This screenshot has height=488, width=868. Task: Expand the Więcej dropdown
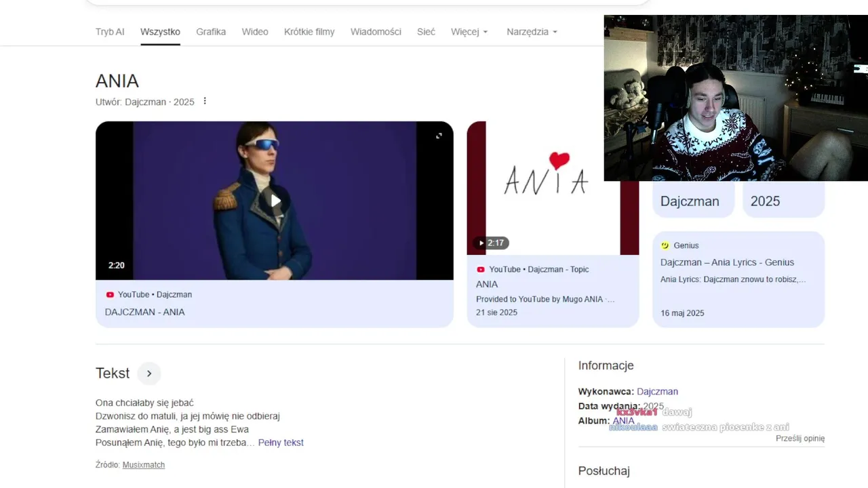(x=469, y=32)
